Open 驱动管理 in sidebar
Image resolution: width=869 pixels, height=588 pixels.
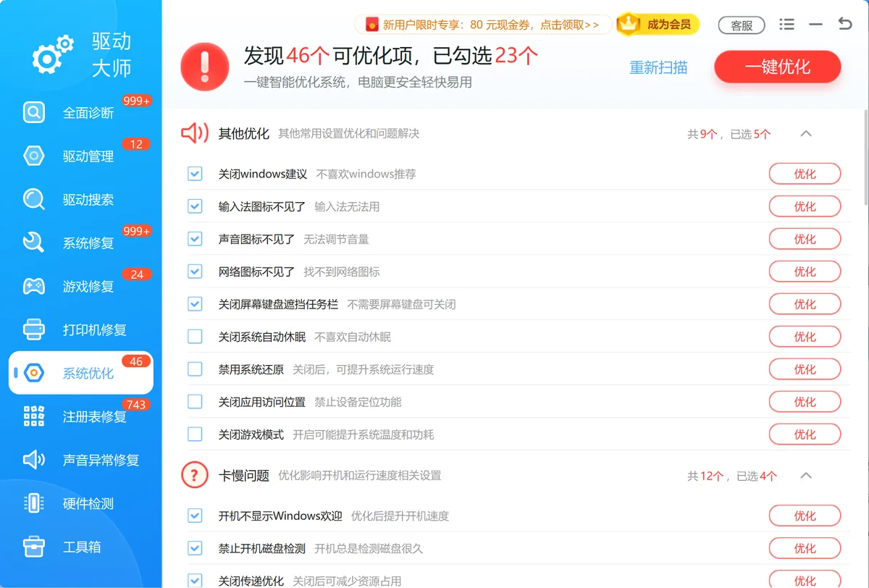81,156
